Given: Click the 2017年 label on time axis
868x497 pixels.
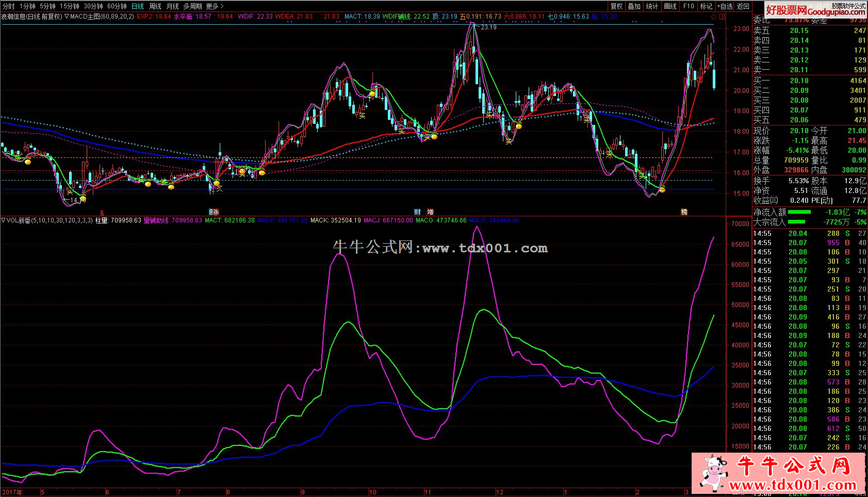Looking at the screenshot, I should [x=12, y=492].
